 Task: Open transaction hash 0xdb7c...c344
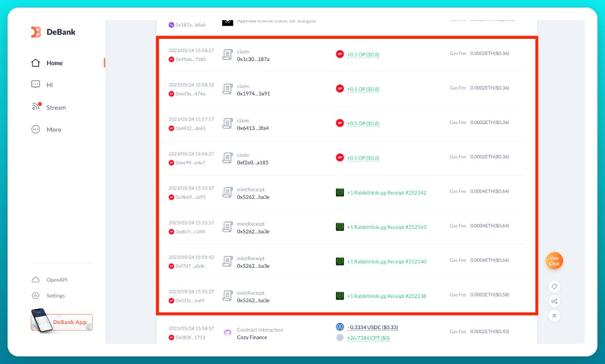pyautogui.click(x=191, y=232)
